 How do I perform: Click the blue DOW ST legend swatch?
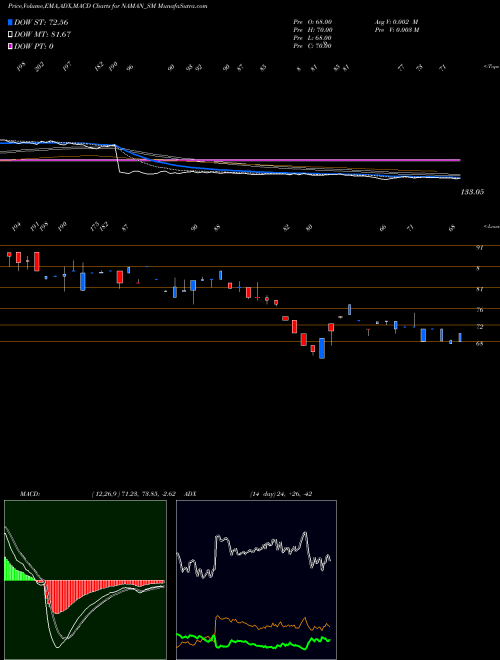pos(10,22)
